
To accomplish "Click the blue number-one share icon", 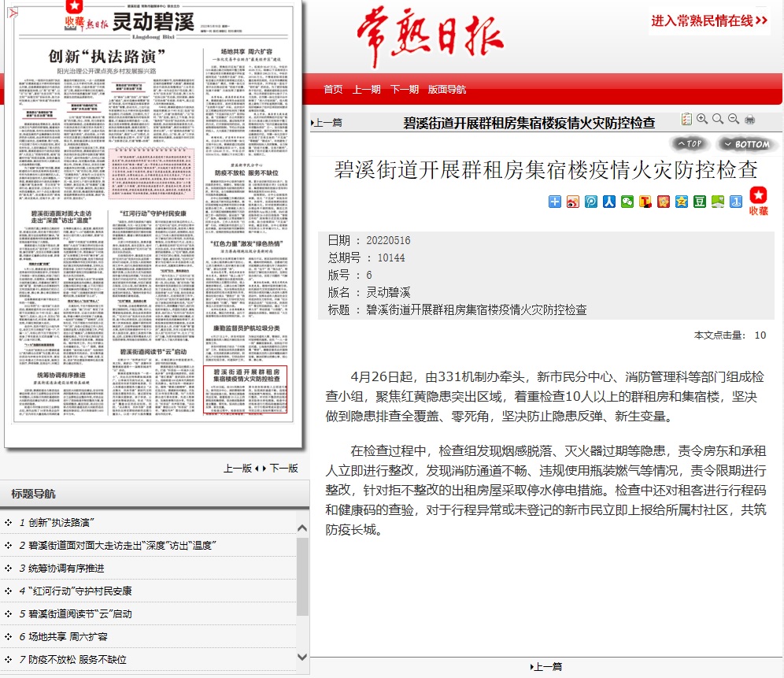I will pyautogui.click(x=735, y=202).
